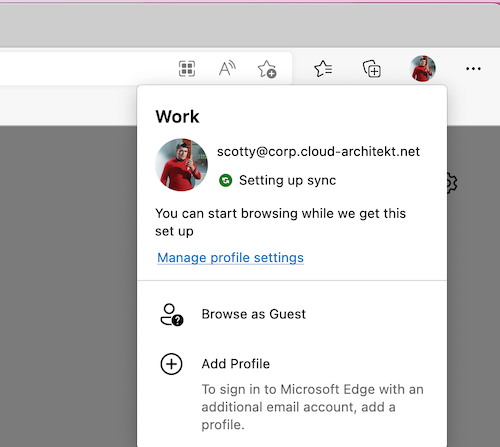Open the Settings and more ellipsis menu
This screenshot has width=500, height=447.
pyautogui.click(x=473, y=69)
